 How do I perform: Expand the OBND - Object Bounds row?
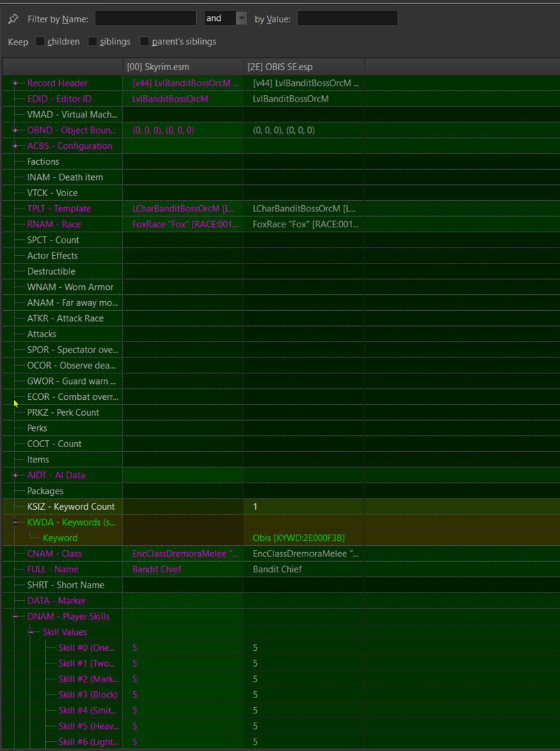15,130
